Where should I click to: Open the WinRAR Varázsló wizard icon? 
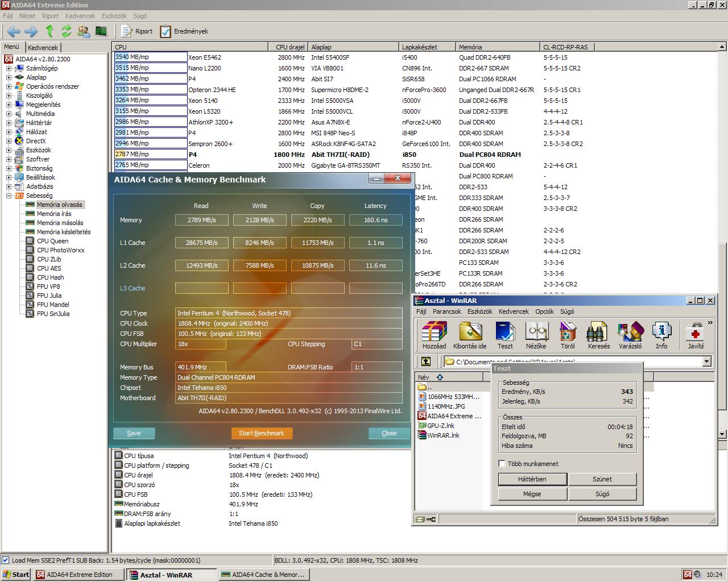pyautogui.click(x=630, y=332)
